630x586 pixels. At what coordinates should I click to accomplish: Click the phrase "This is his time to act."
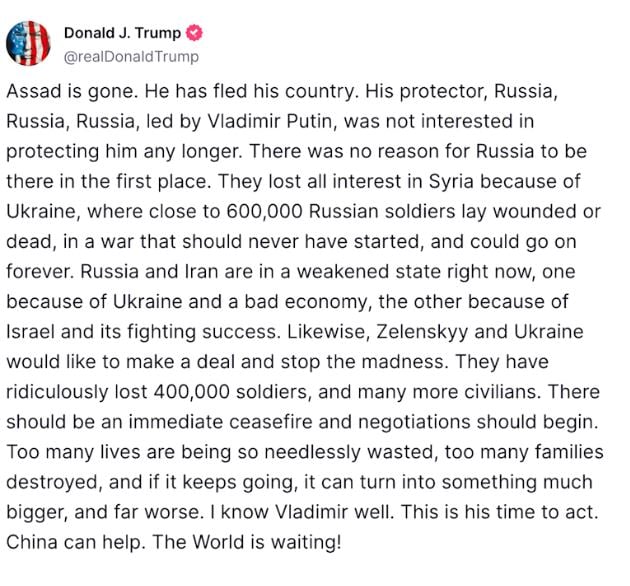500,512
